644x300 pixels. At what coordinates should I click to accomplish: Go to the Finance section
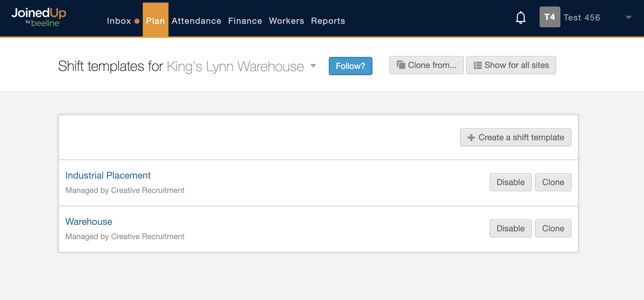click(245, 21)
